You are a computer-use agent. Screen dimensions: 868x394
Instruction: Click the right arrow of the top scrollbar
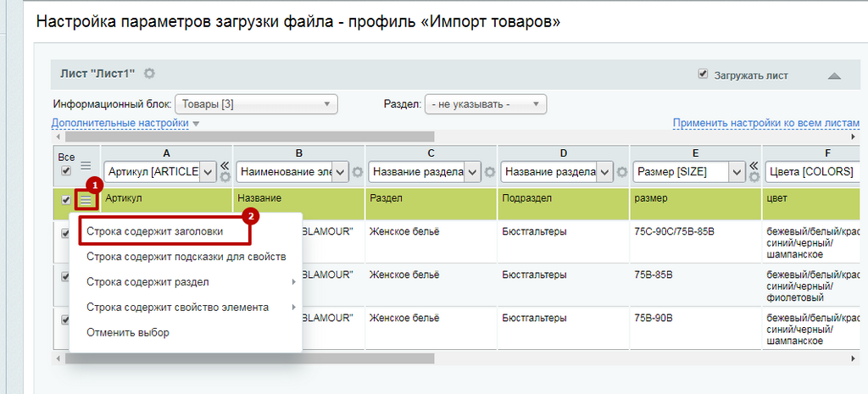(853, 136)
